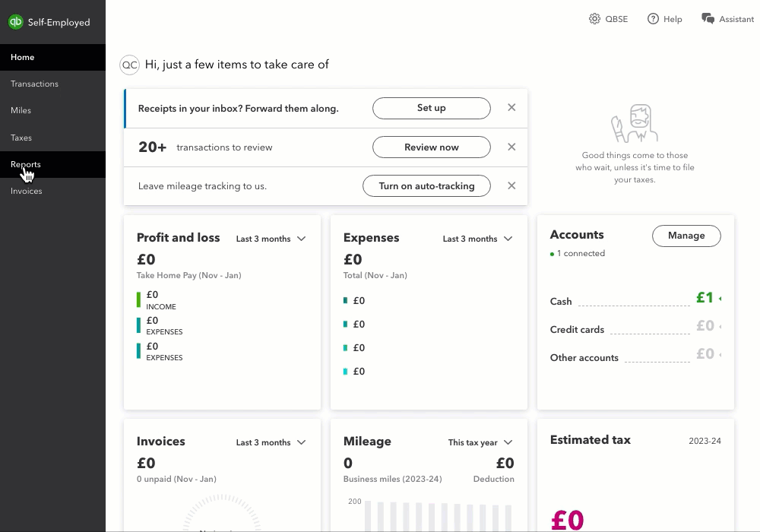Click the arrow next to Credit cards amount
The image size is (760, 532).
[720, 327]
